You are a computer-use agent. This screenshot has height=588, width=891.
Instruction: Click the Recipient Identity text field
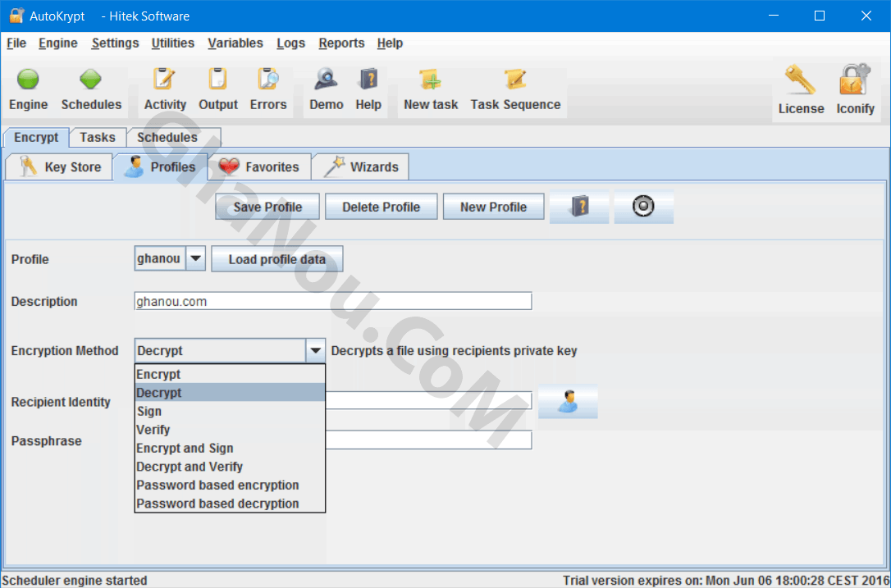pos(429,400)
